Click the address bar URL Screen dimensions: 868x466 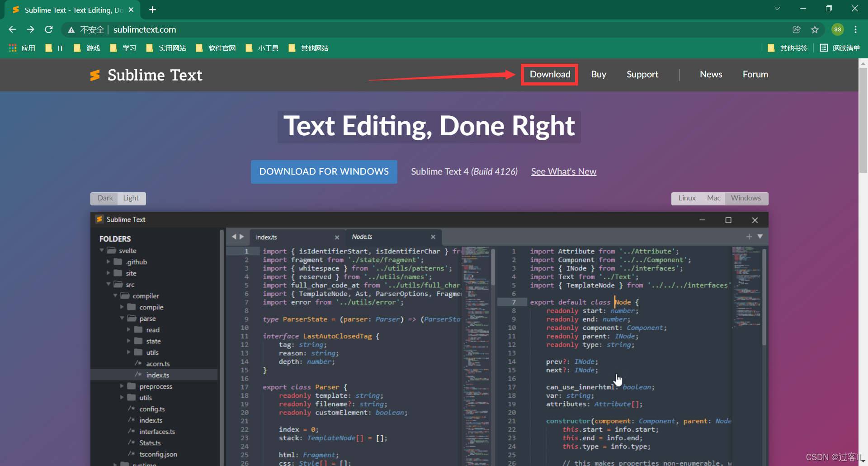click(x=145, y=29)
